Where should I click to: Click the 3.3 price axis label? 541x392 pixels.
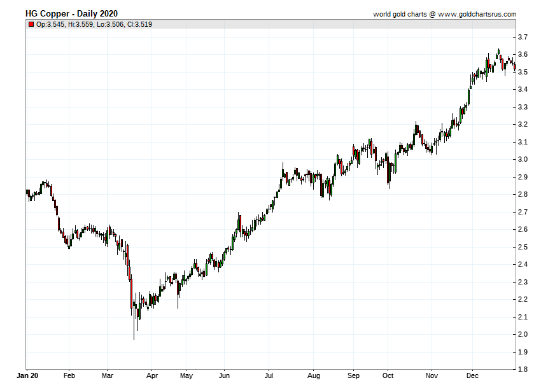point(523,107)
